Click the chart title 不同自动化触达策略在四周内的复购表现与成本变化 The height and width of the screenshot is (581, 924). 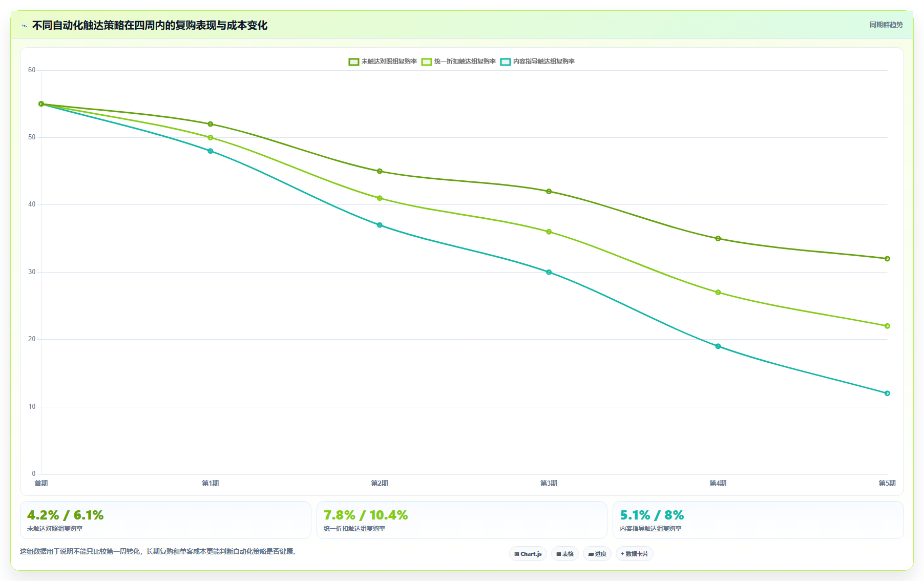click(150, 26)
